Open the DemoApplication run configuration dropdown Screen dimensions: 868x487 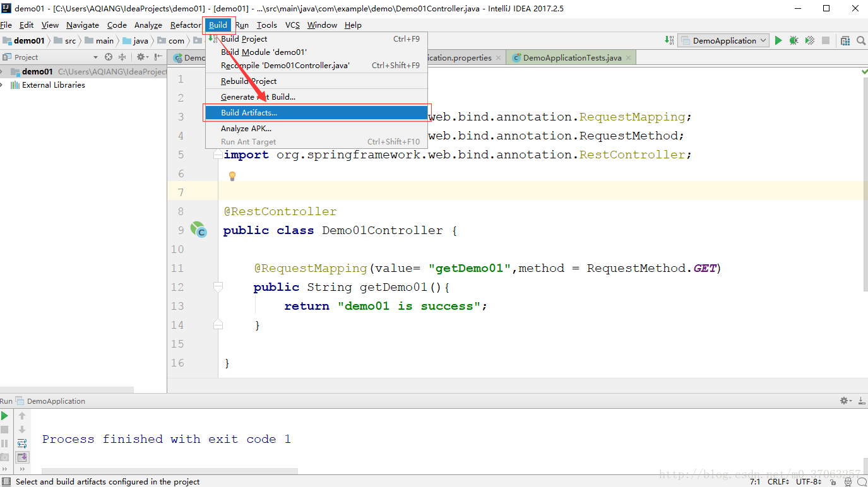[x=723, y=40]
